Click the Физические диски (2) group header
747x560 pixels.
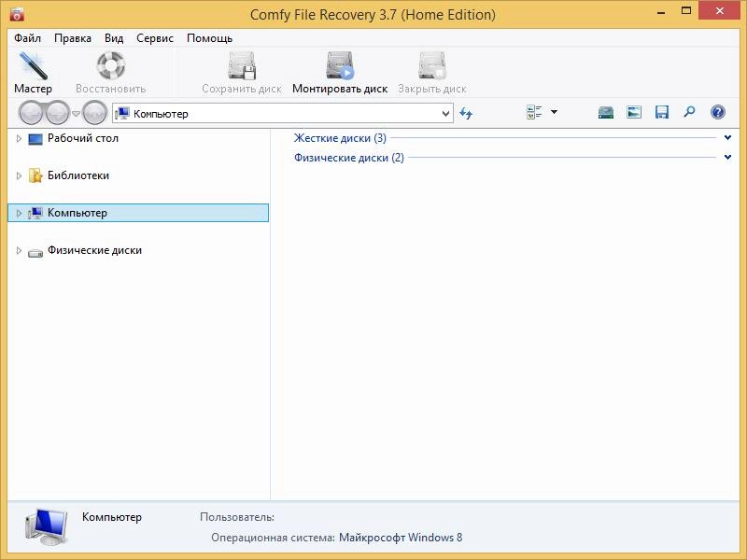point(348,158)
